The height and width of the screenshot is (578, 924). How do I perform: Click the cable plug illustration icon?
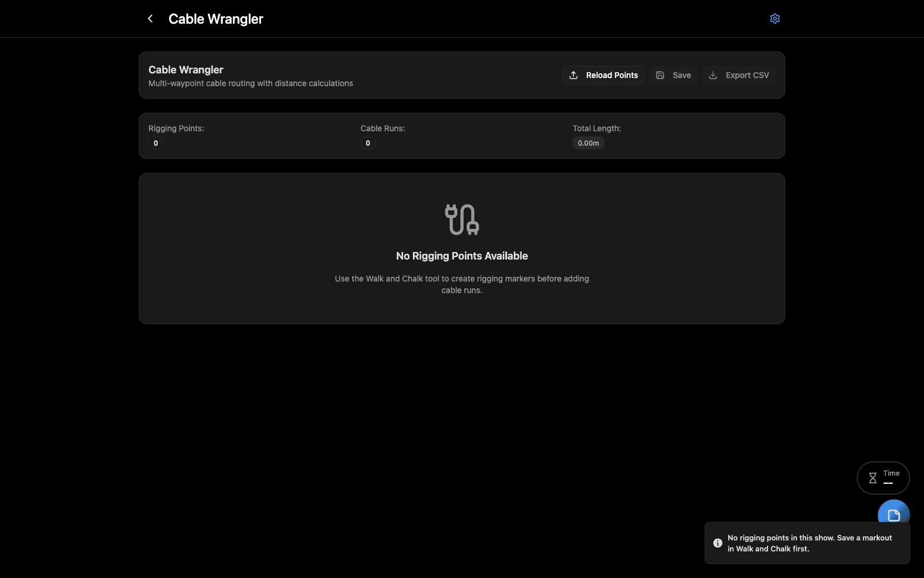point(462,220)
